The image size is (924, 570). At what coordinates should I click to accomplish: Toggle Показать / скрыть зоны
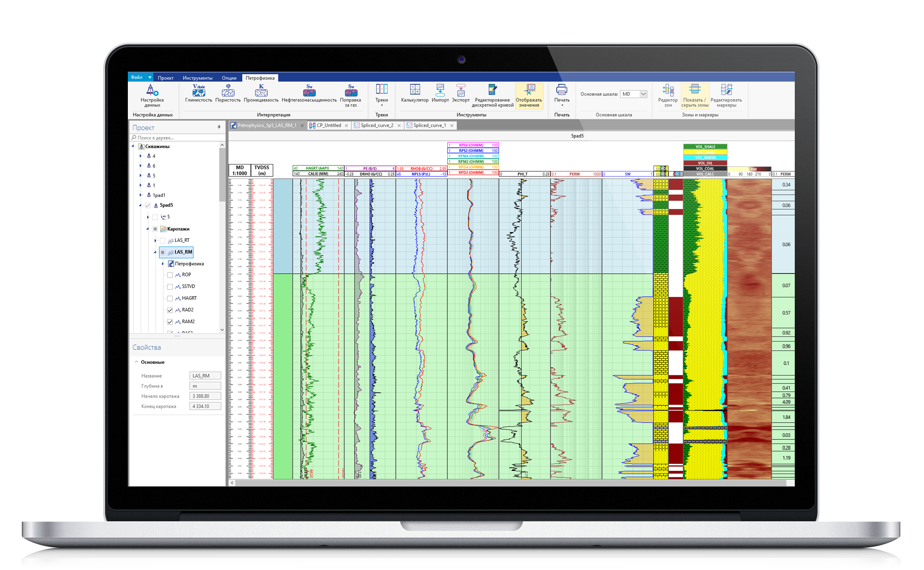(695, 96)
